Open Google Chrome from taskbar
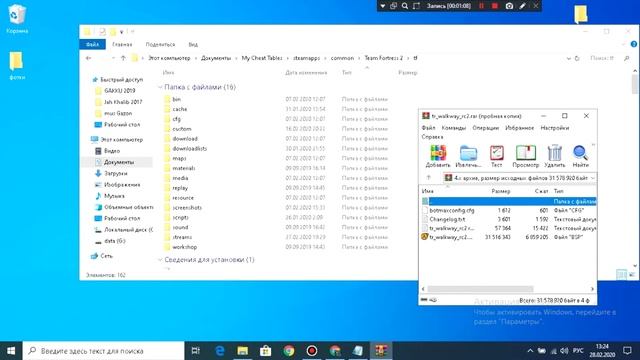The image size is (640, 360). click(289, 351)
